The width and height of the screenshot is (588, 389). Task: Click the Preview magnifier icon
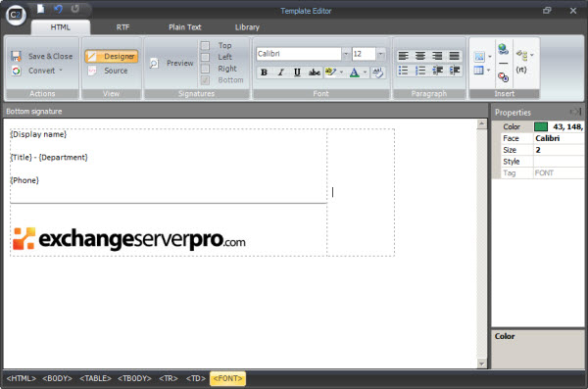(x=154, y=63)
